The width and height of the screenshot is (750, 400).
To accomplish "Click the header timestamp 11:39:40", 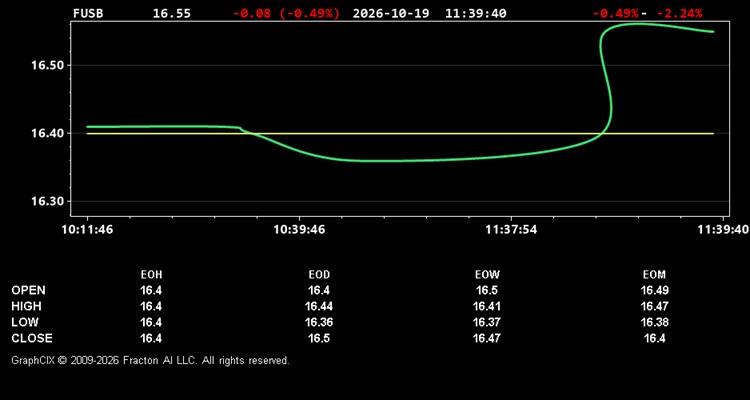I will [x=475, y=13].
